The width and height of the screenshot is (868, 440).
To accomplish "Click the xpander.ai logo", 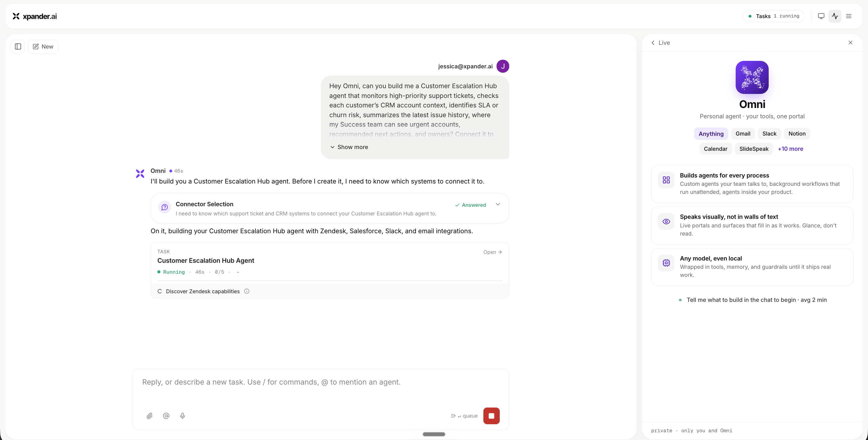I will [x=35, y=16].
